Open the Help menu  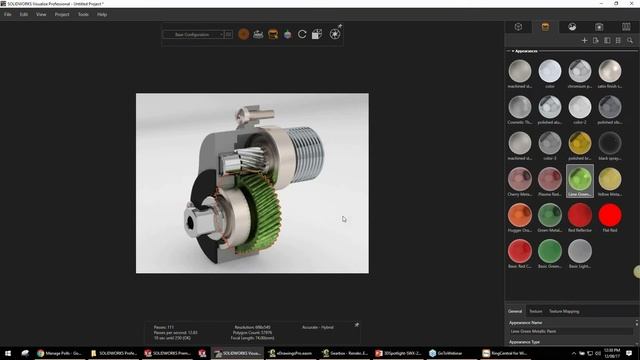(102, 14)
